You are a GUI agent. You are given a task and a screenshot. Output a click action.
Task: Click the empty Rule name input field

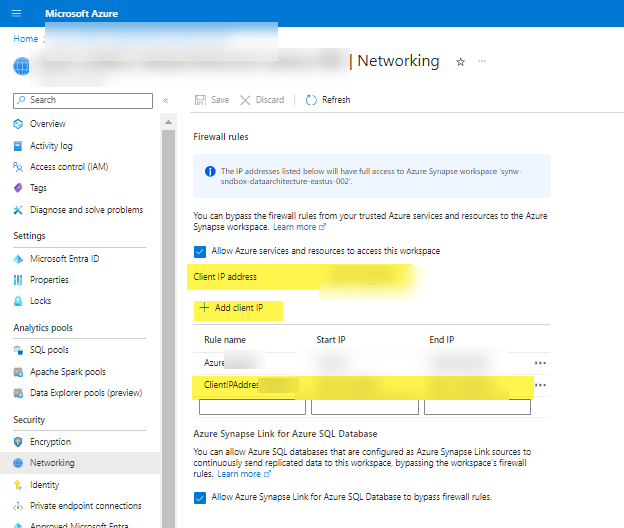[252, 407]
